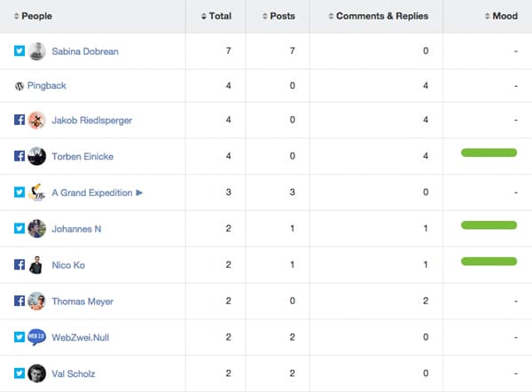Sort table by Posts column
The image size is (532, 392).
(278, 16)
